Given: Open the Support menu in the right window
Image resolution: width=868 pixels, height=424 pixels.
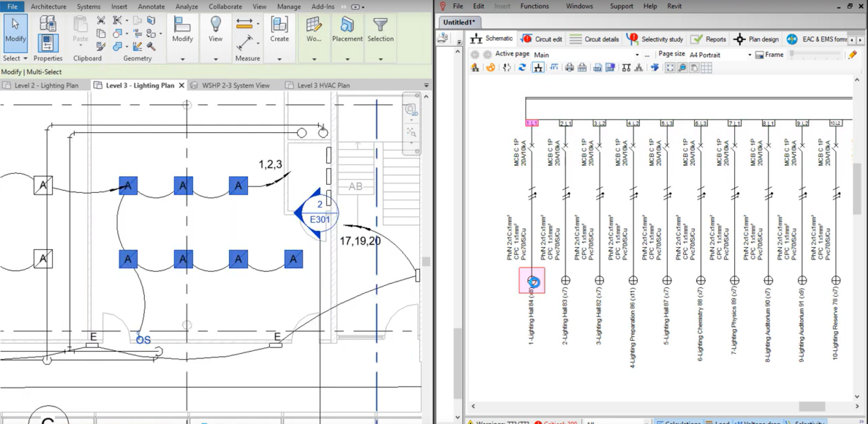Looking at the screenshot, I should (621, 6).
